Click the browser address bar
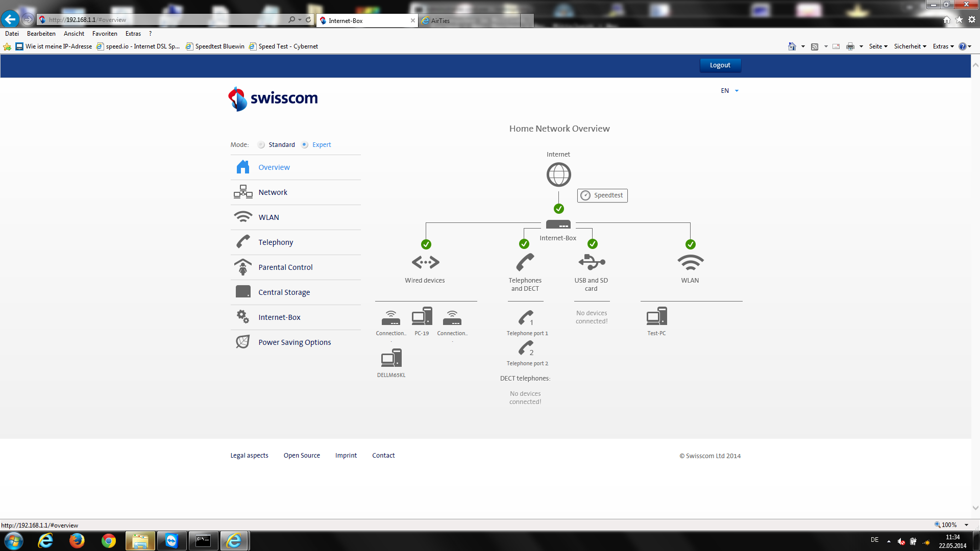 coord(168,20)
